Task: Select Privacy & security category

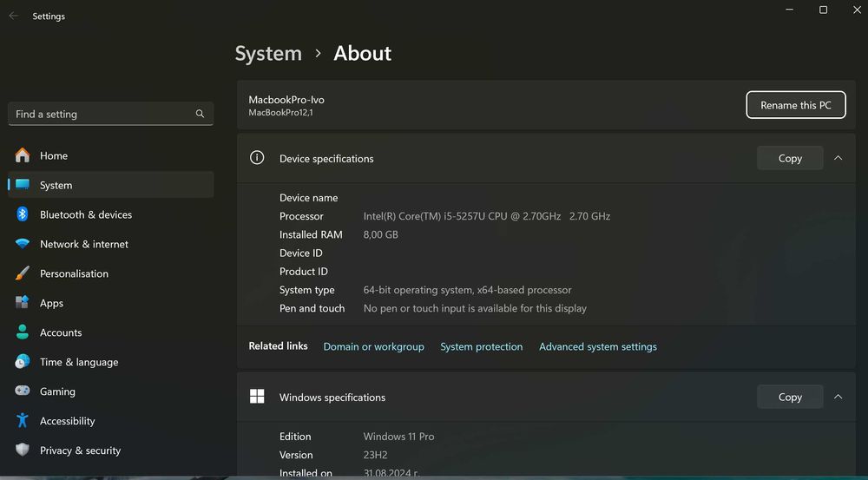Action: (111, 450)
